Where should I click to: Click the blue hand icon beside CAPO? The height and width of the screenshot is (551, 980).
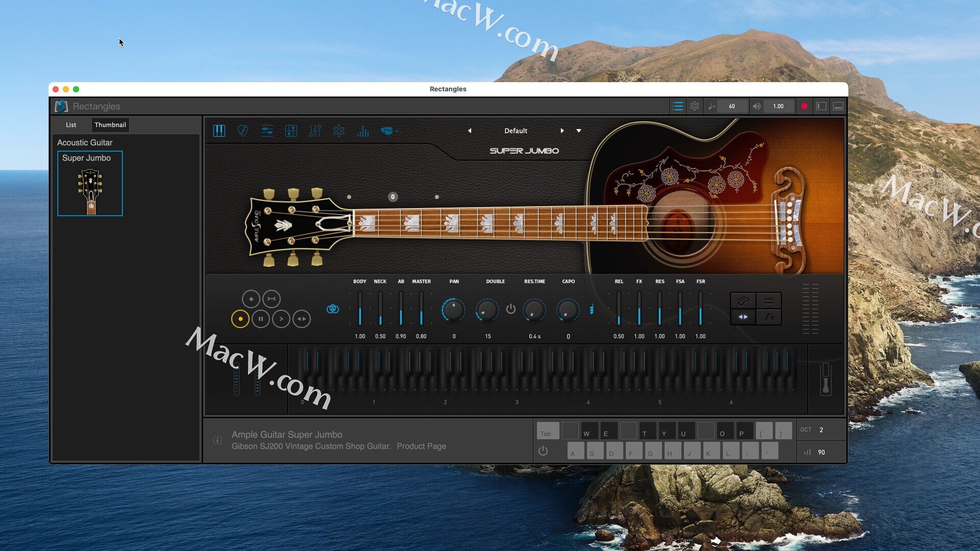pos(592,309)
